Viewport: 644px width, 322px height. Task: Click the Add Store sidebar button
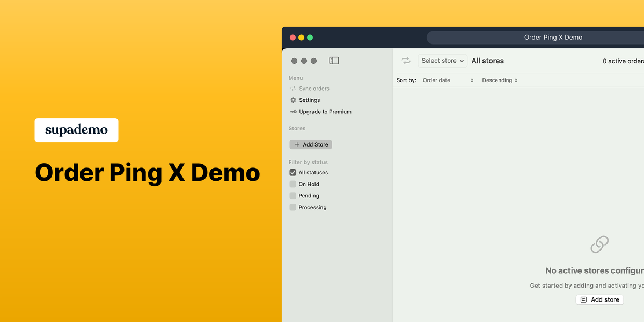pos(311,144)
